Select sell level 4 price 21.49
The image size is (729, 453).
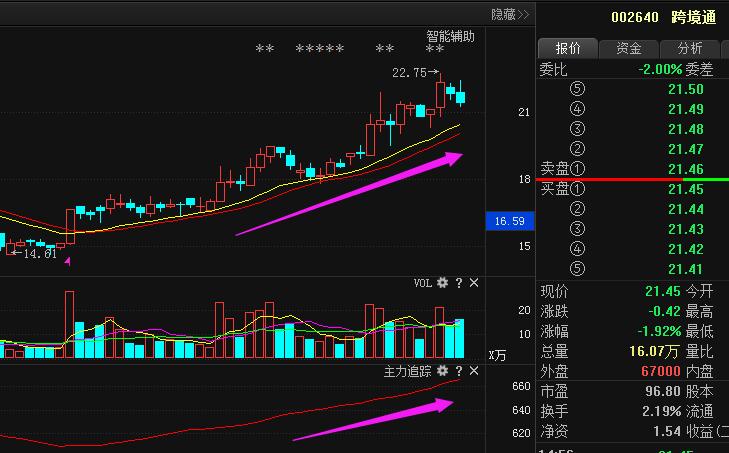click(x=686, y=109)
